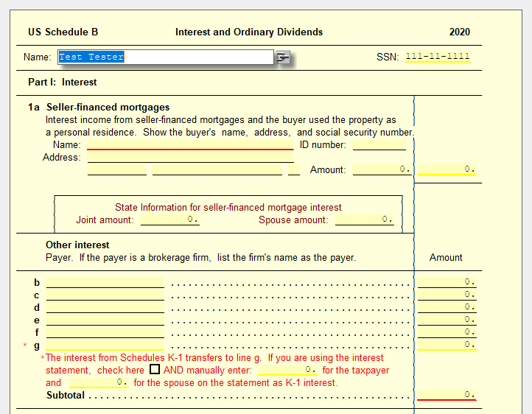Screen dimensions: 532x414
Task: Click the '2020' year label
Action: 460,32
